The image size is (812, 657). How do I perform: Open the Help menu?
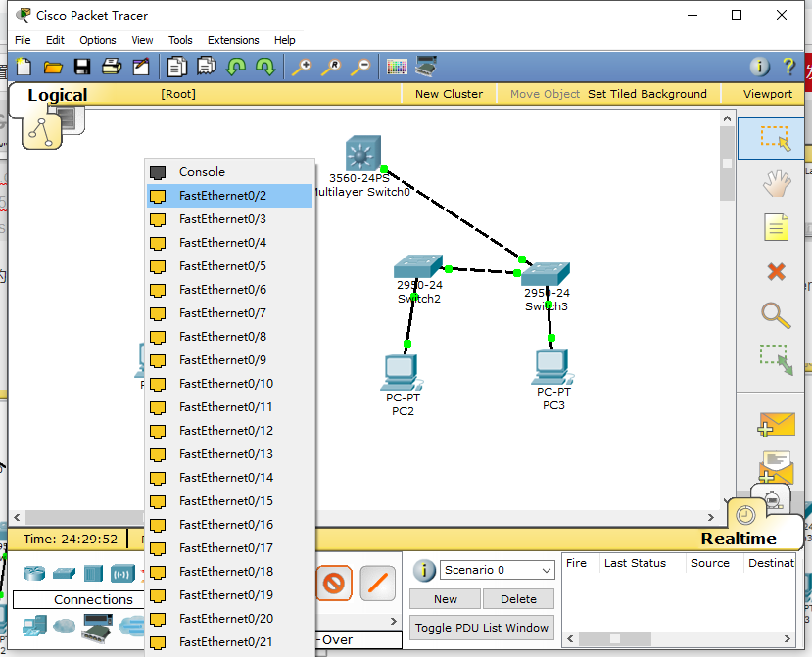point(284,40)
